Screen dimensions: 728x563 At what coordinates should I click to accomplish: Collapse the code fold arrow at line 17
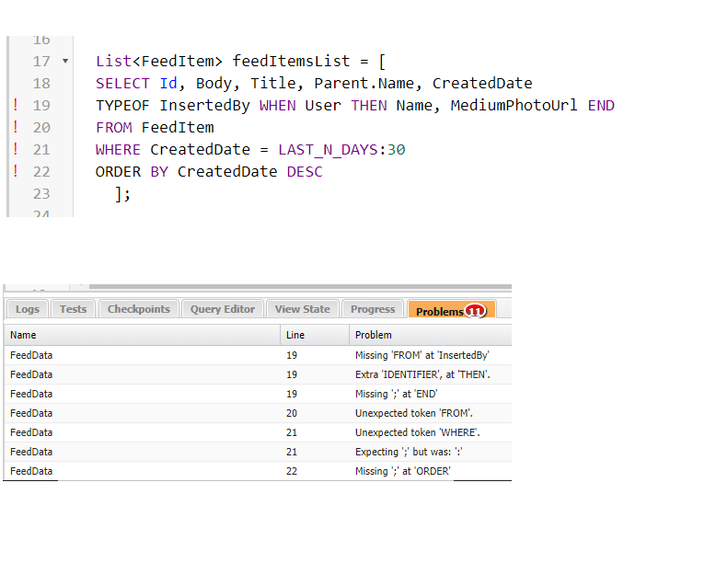coord(64,62)
